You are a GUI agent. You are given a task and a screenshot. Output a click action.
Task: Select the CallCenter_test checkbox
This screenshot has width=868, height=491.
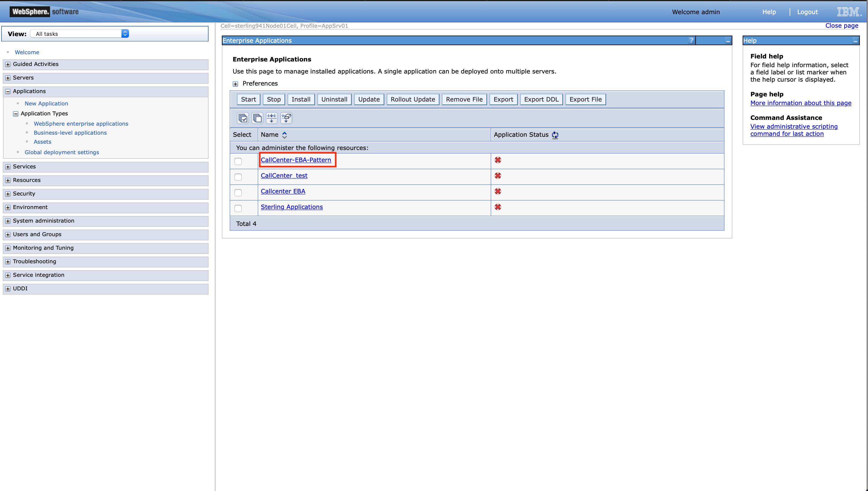pyautogui.click(x=238, y=177)
